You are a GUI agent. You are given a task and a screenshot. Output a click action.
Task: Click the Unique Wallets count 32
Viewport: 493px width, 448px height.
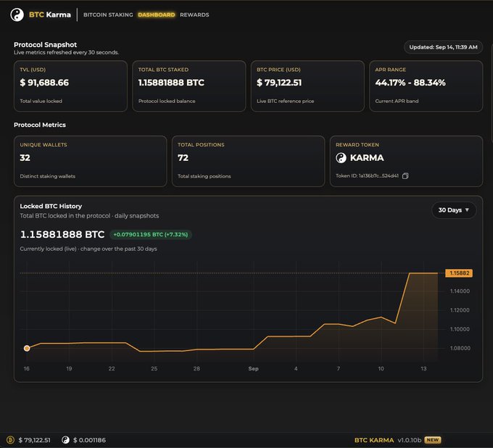coord(25,158)
